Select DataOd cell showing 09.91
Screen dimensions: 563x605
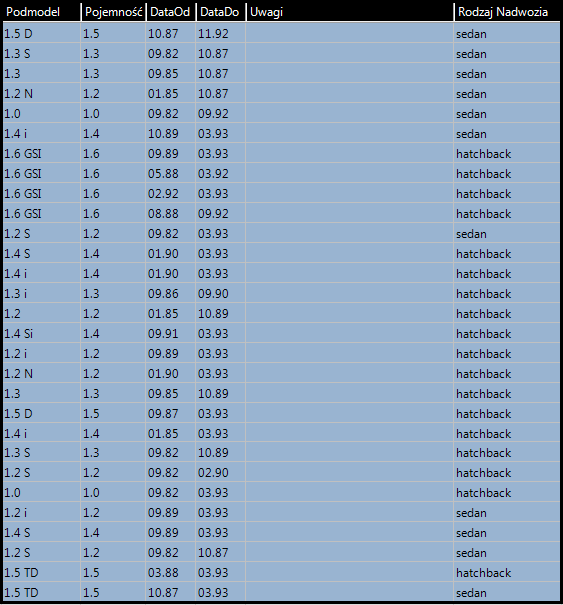[x=171, y=333]
